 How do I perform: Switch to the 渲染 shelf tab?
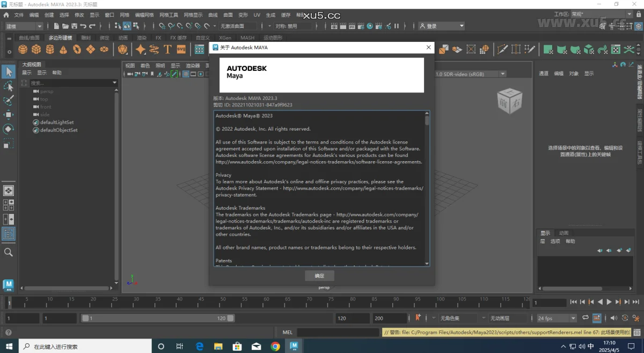coord(142,38)
